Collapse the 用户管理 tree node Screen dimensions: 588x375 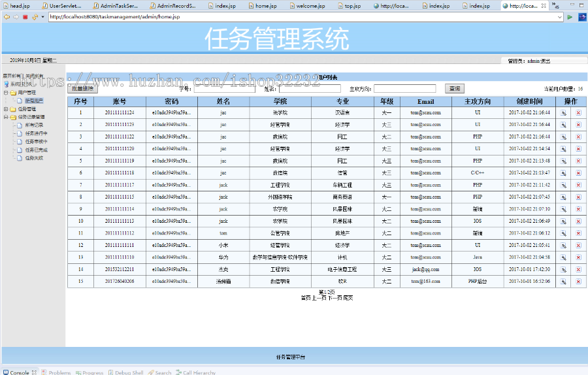point(6,92)
